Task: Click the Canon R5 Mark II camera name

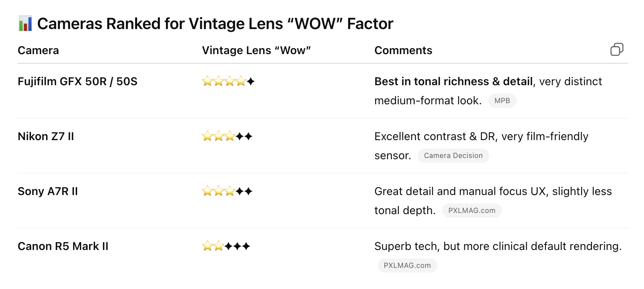Action: [x=63, y=246]
